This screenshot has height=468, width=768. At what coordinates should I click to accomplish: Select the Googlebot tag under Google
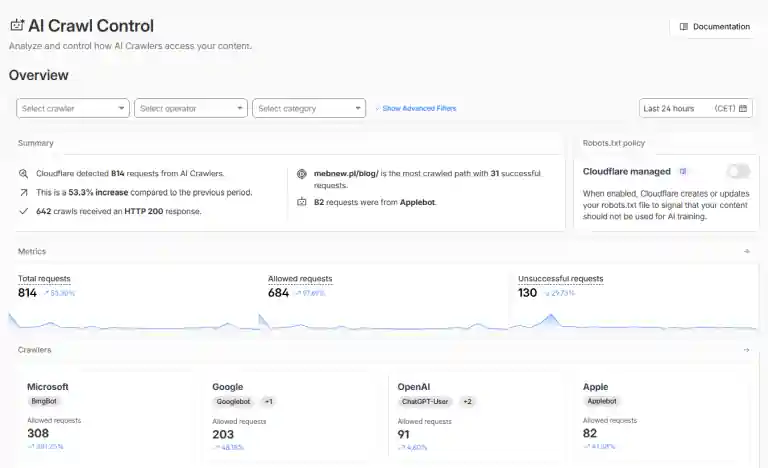pos(233,401)
